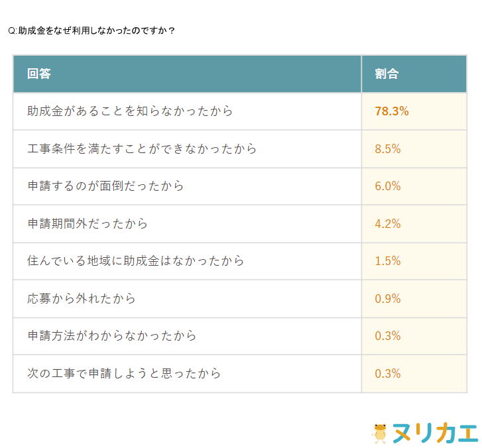Image resolution: width=482 pixels, height=448 pixels.
Task: Click the 8.5% value
Action: coord(388,149)
